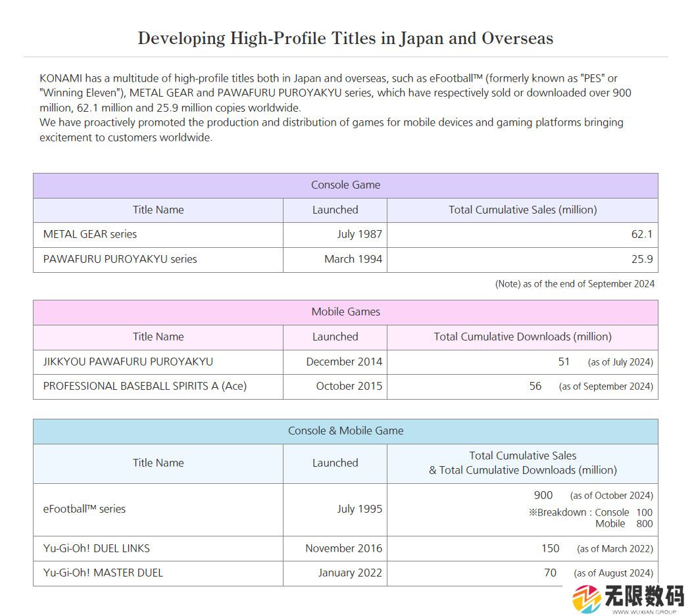Click "Launched" column header in Mobile Games table
Screen dimensions: 694x616
pyautogui.click(x=335, y=337)
